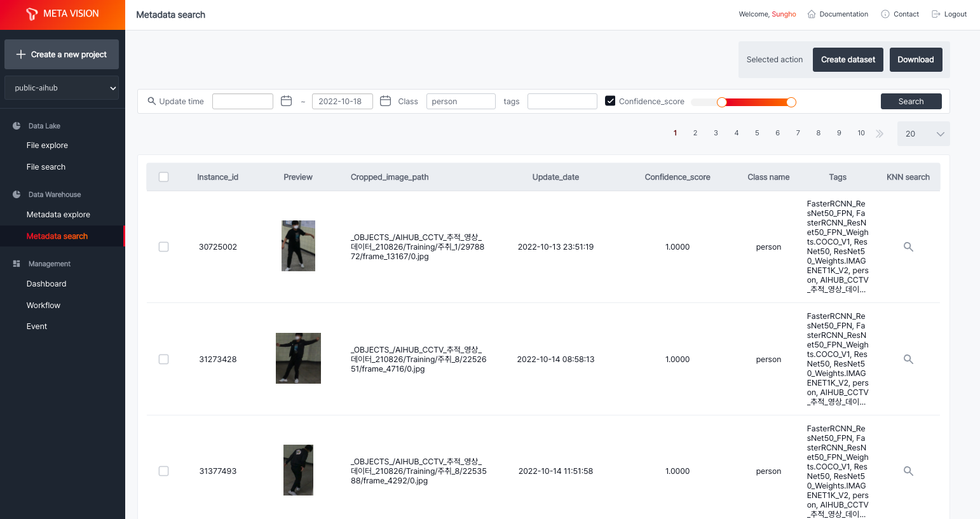Click update date 2022-10-14 11:51:58
Viewport: 980px width, 519px height.
click(x=555, y=471)
